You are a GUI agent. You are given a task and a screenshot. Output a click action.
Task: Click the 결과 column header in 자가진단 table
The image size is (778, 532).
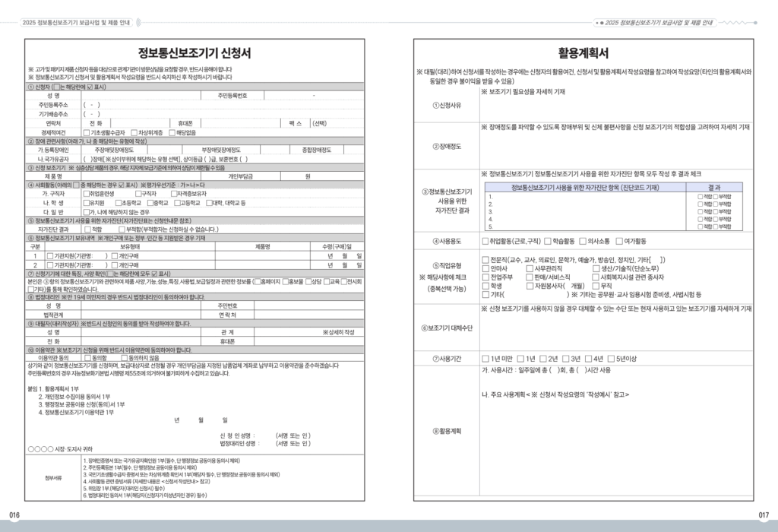point(714,188)
